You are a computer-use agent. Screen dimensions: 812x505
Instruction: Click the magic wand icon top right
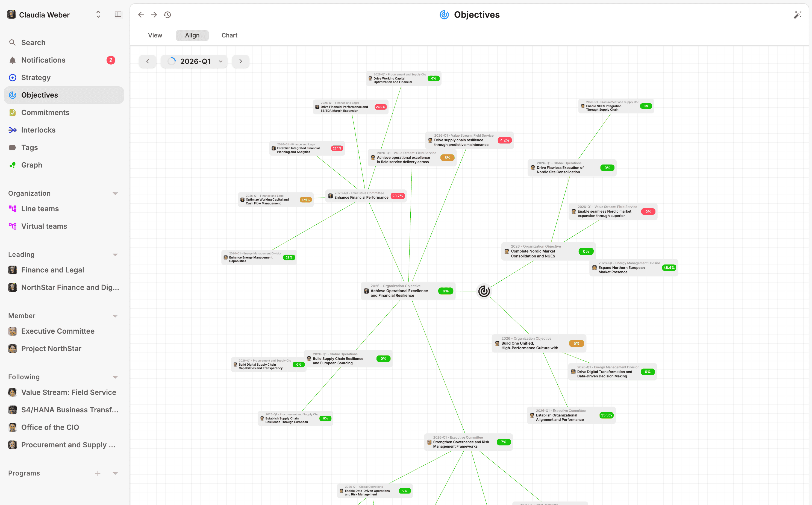click(798, 14)
